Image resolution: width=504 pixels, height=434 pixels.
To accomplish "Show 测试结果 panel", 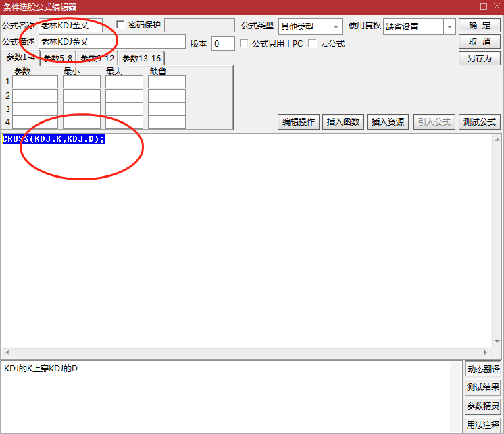I will pyautogui.click(x=483, y=387).
